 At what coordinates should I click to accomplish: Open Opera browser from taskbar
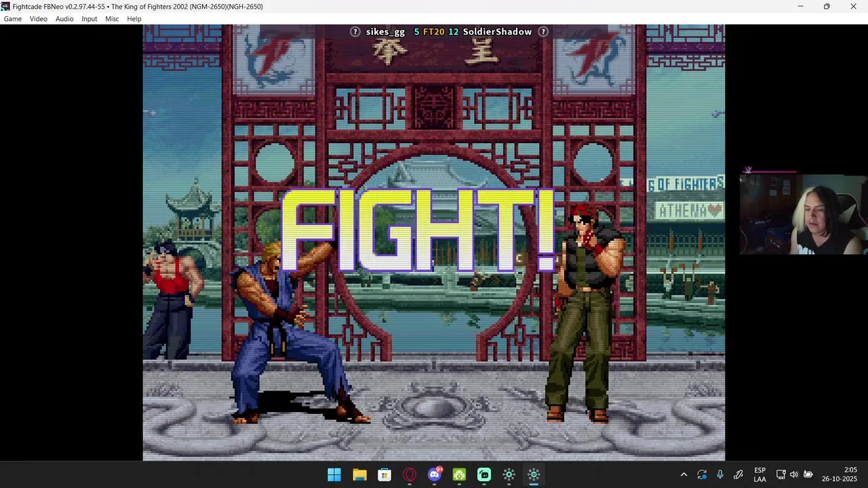pos(410,474)
